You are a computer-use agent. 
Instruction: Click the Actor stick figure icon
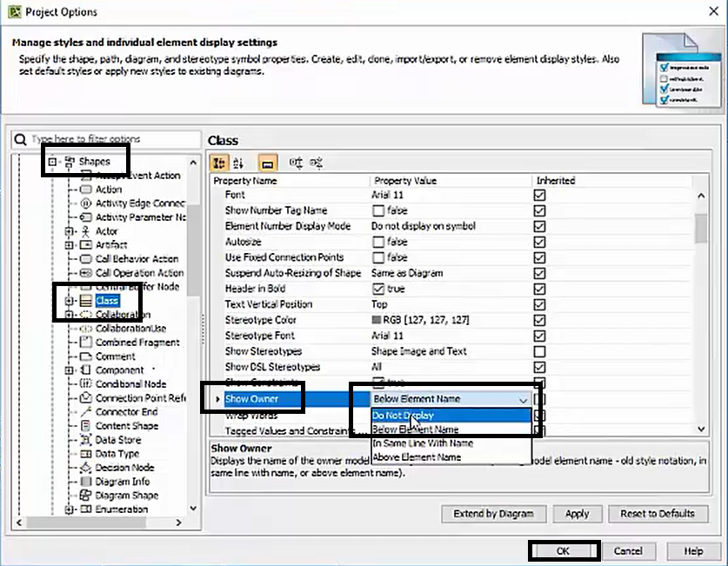[x=86, y=231]
